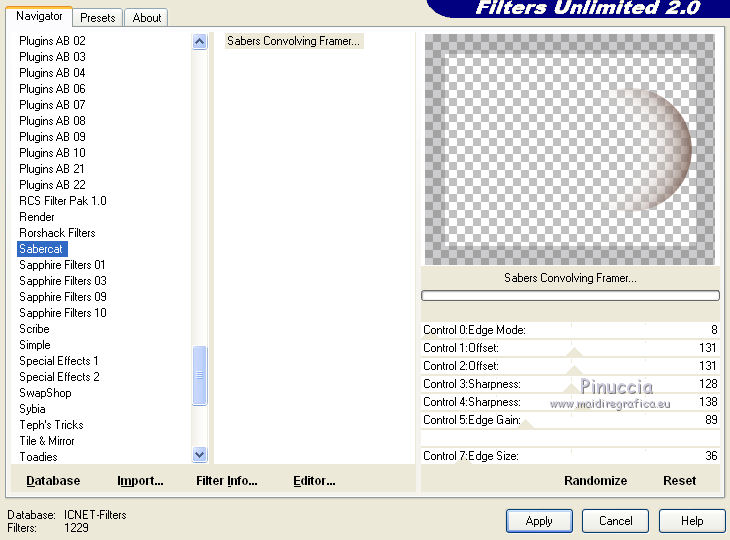Select Plugins AB 22 category

52,185
